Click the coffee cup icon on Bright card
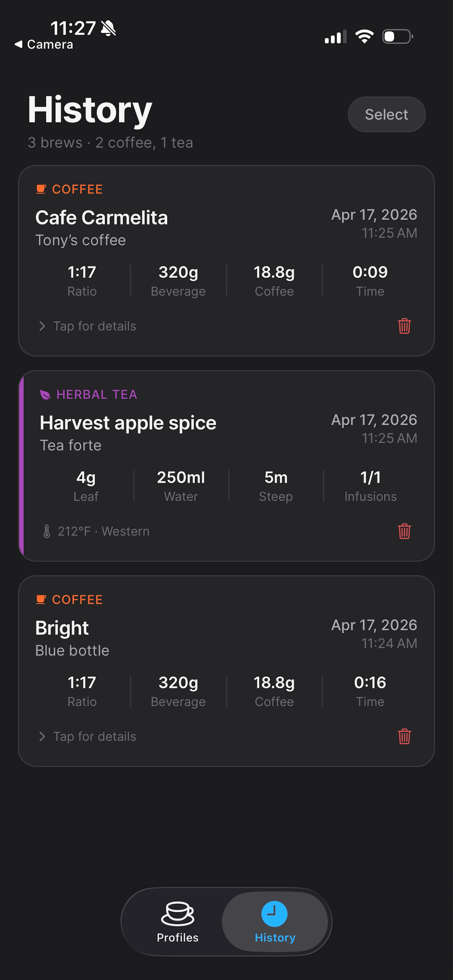This screenshot has height=980, width=453. [x=41, y=600]
